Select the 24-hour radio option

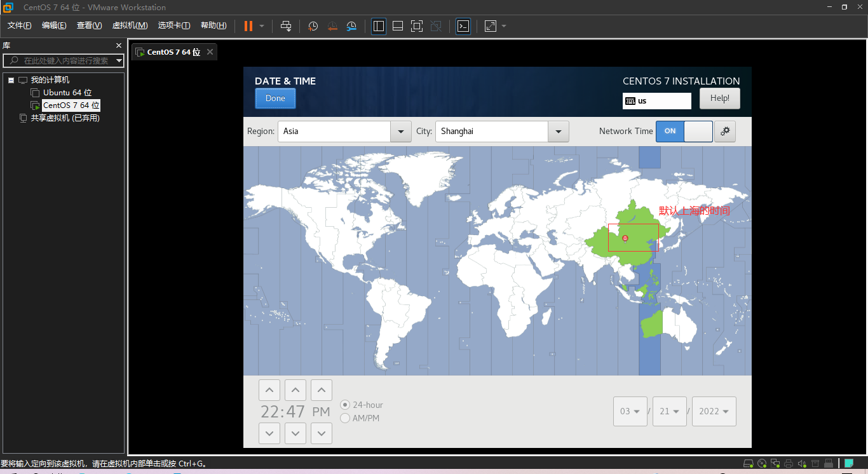tap(362, 405)
